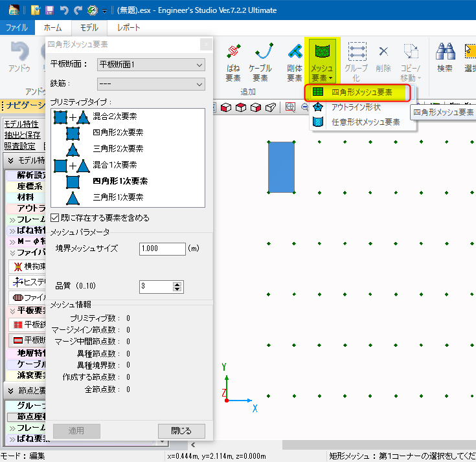The image size is (476, 462).
Task: Select 三角形2次要素 primitive type
Action: pos(128,149)
